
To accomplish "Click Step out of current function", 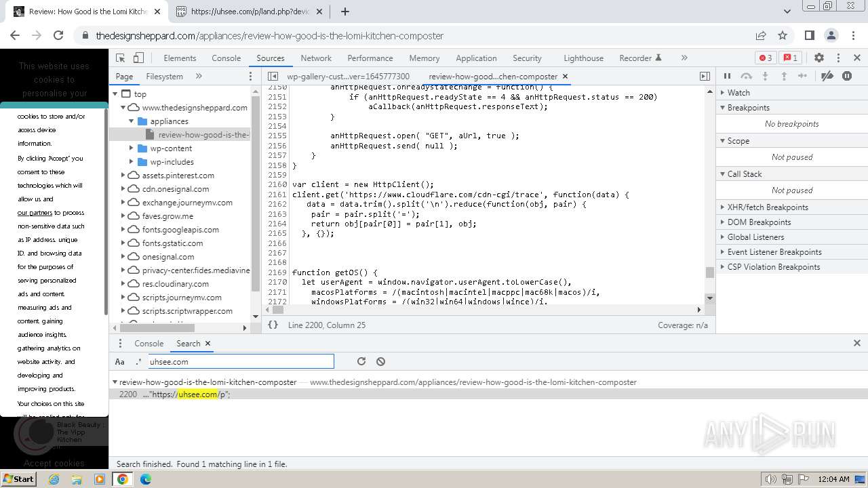I will click(784, 76).
